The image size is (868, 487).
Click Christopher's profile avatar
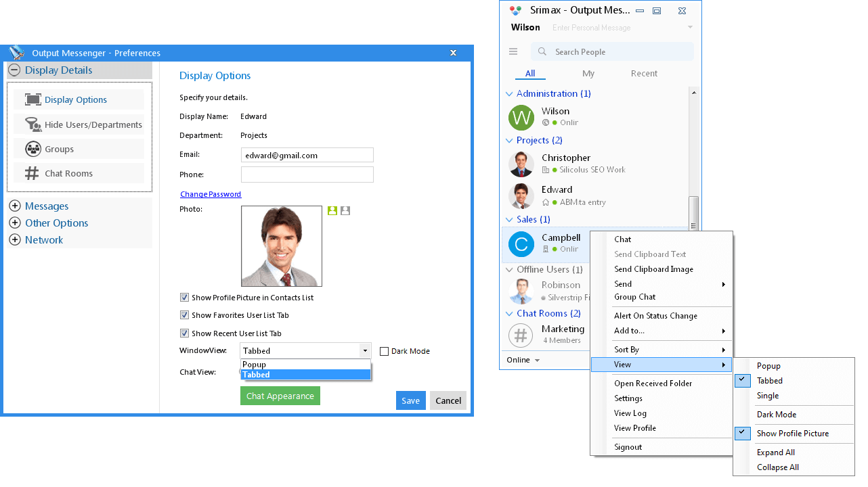pos(521,164)
